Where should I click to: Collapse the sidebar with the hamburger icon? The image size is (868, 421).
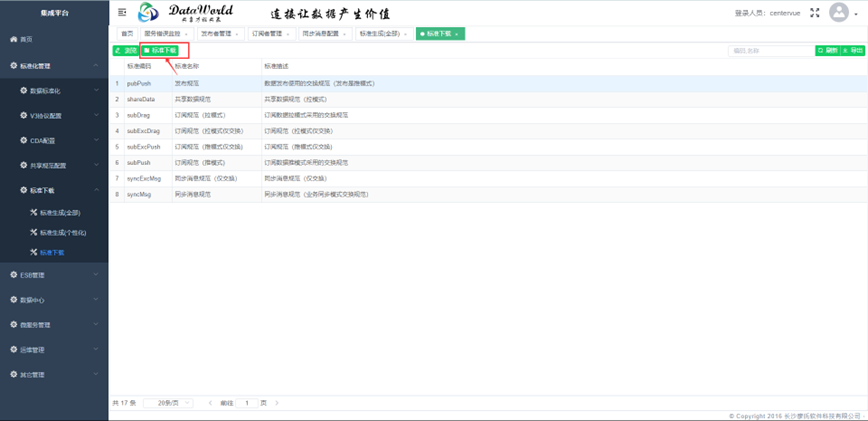pyautogui.click(x=122, y=12)
